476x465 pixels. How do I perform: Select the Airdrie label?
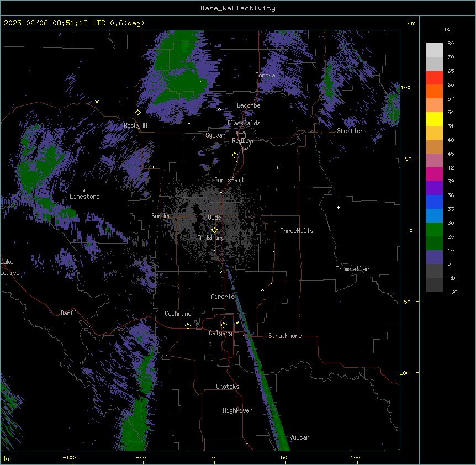(223, 297)
